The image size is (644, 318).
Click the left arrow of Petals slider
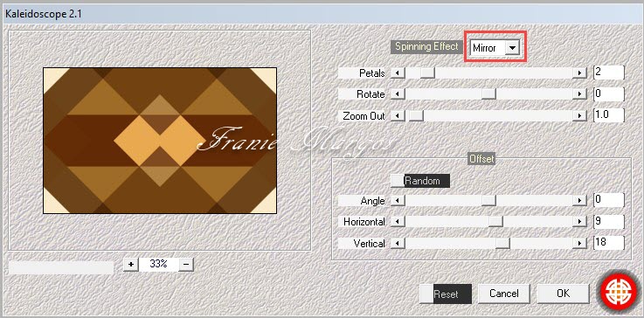pos(398,73)
